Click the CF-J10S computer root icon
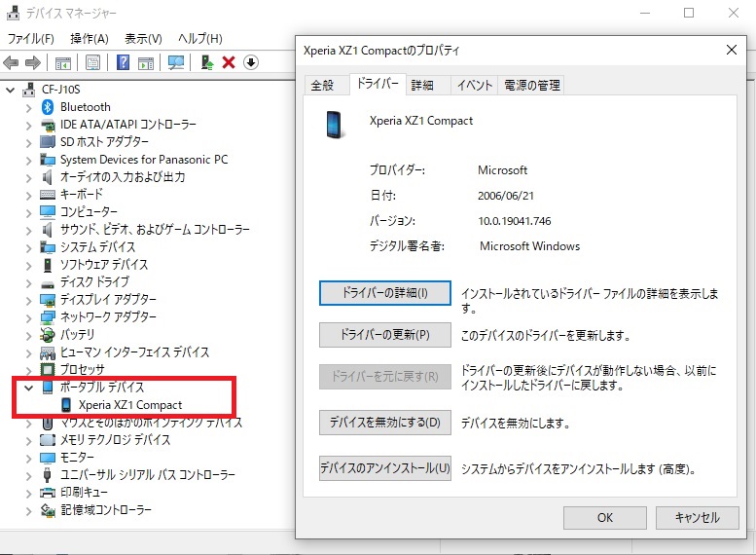The height and width of the screenshot is (555, 756). [29, 90]
